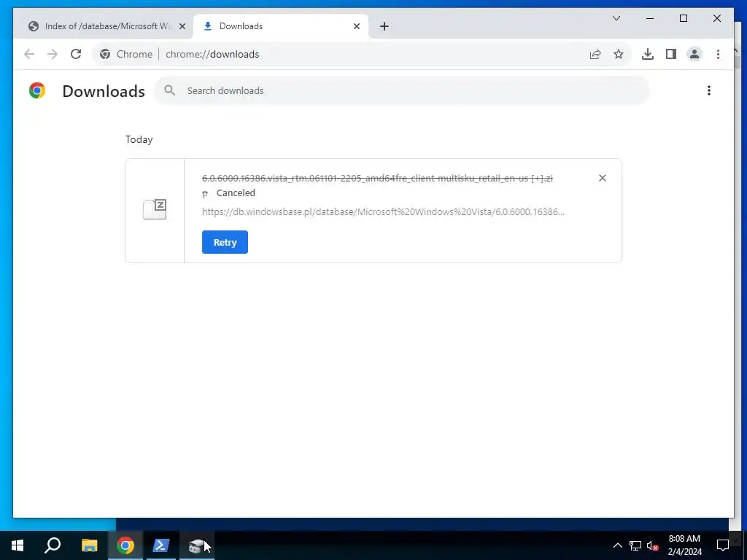The height and width of the screenshot is (560, 747).
Task: Maximize the Chrome window
Action: (x=683, y=18)
